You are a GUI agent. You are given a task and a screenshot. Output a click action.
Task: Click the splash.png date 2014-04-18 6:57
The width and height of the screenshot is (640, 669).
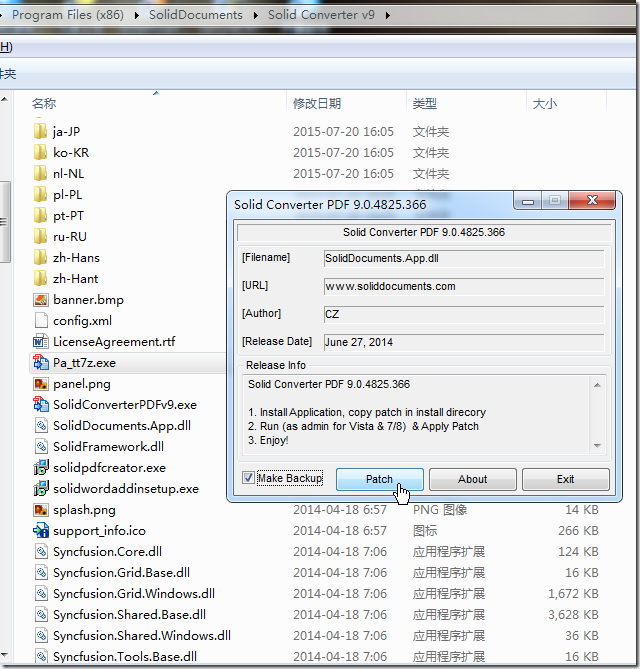pos(340,509)
